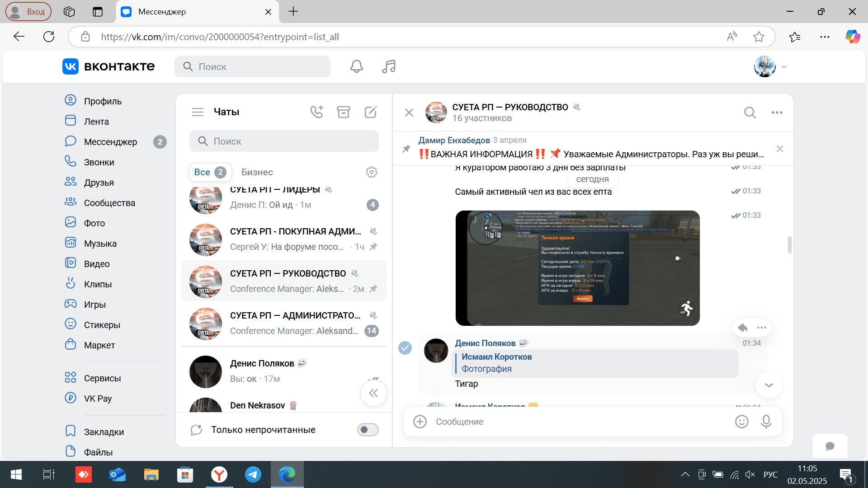Screen dimensions: 868x488
Task: Attach a file with the plus icon
Action: (420, 422)
